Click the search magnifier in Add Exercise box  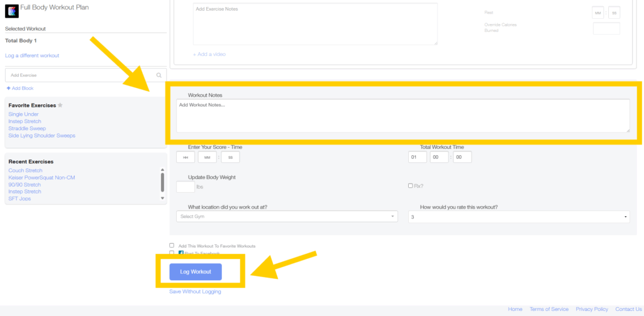point(158,75)
